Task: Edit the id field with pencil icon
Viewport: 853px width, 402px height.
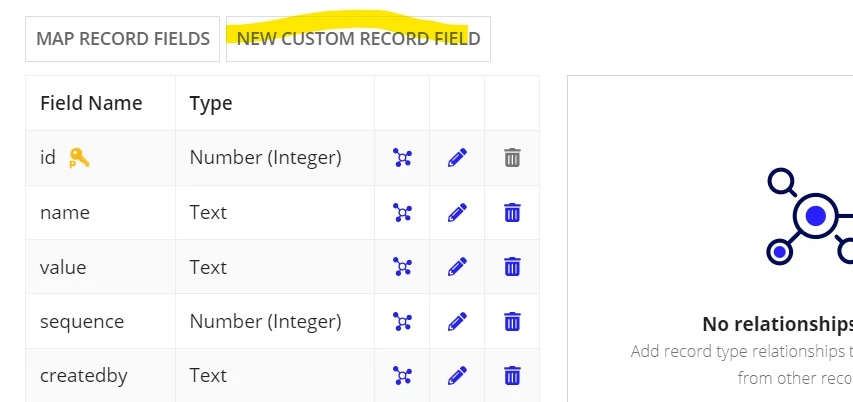Action: point(457,158)
